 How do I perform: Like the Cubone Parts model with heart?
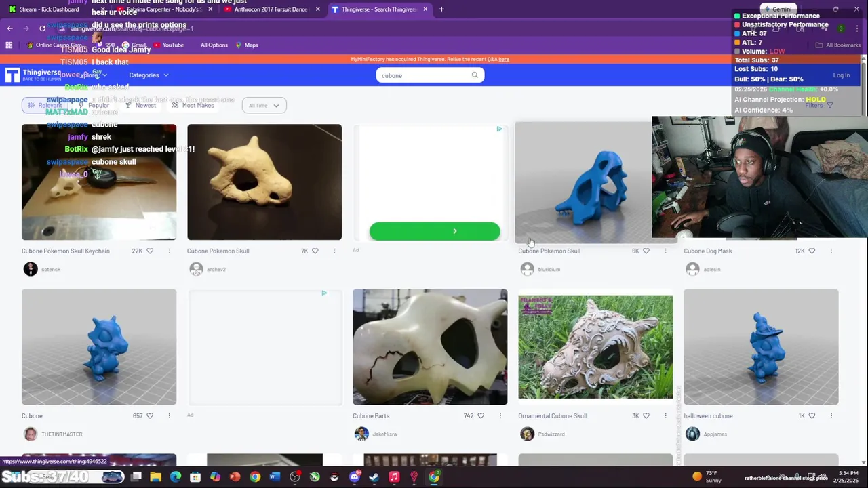[481, 415]
